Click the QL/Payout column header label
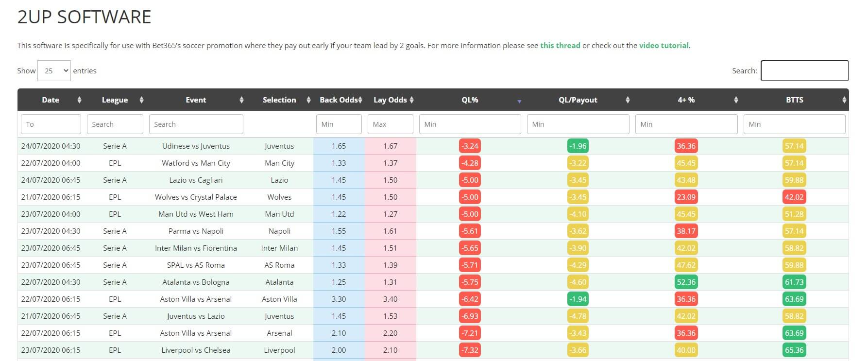The image size is (868, 361). (578, 100)
